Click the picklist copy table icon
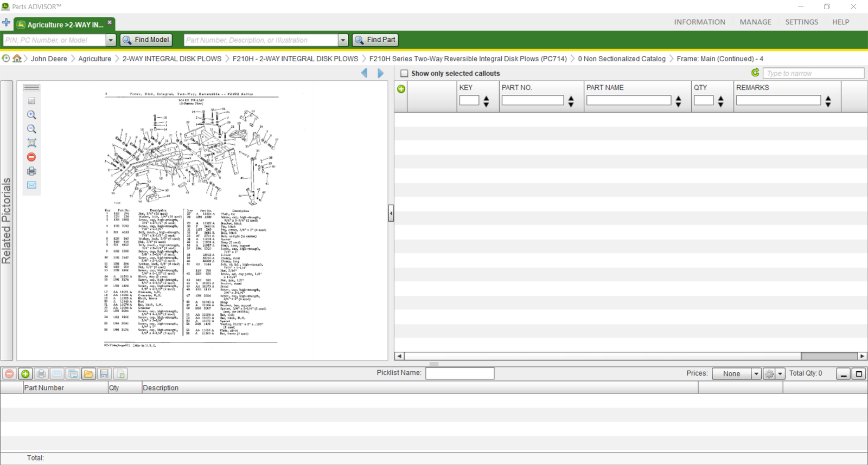 [73, 374]
